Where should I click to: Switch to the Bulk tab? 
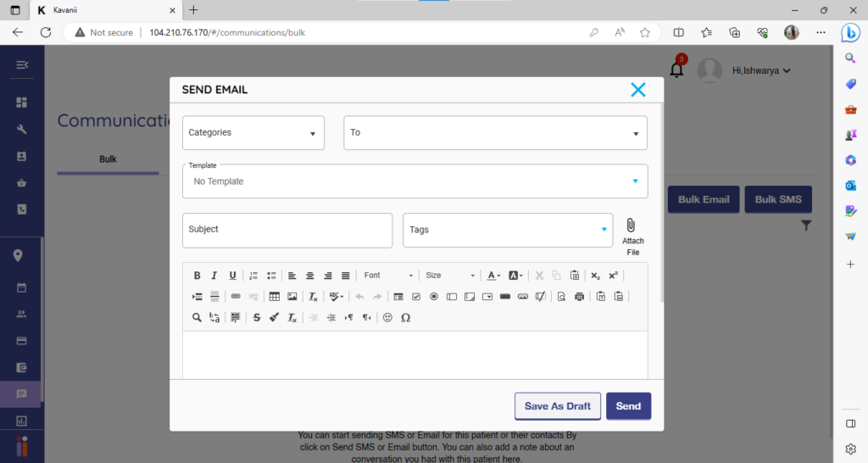[108, 159]
